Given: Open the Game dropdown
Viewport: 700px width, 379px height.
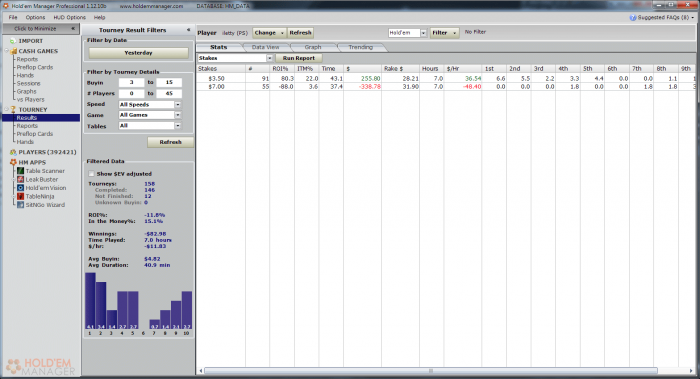Looking at the screenshot, I should point(178,115).
